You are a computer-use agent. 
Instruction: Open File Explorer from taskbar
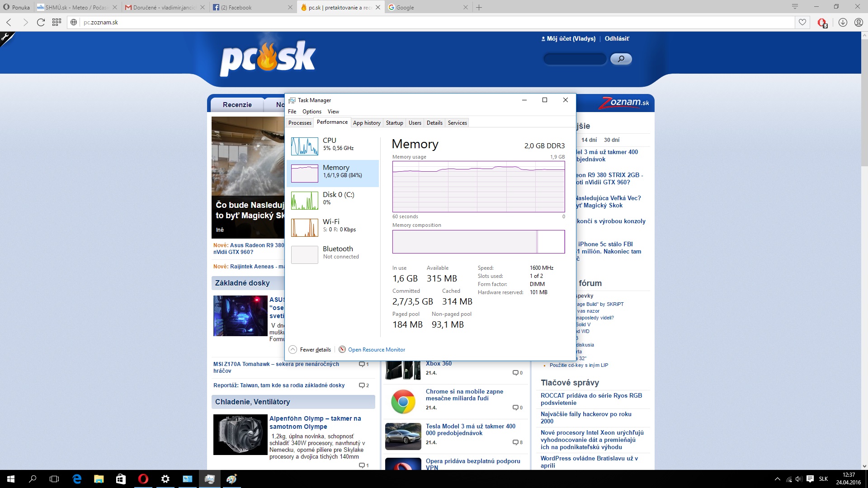(99, 479)
